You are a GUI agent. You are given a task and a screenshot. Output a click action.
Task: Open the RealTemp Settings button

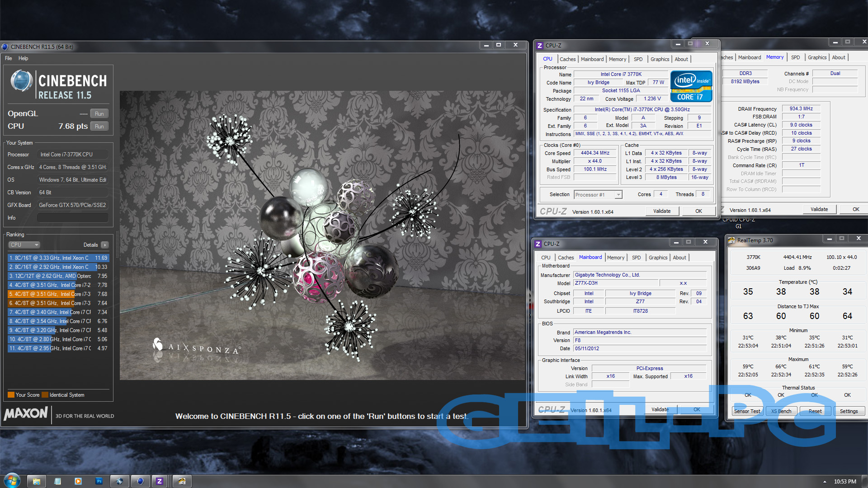(849, 411)
